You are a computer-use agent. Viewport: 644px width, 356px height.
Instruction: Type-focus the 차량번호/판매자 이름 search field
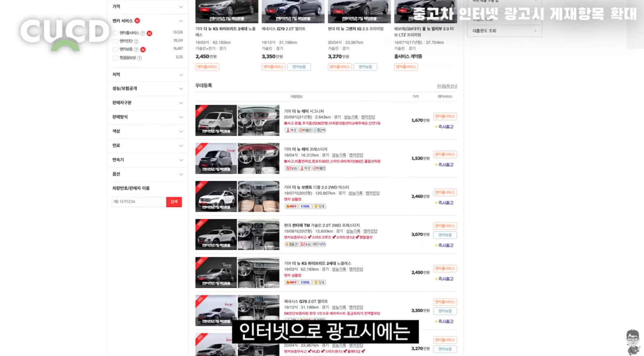click(139, 202)
